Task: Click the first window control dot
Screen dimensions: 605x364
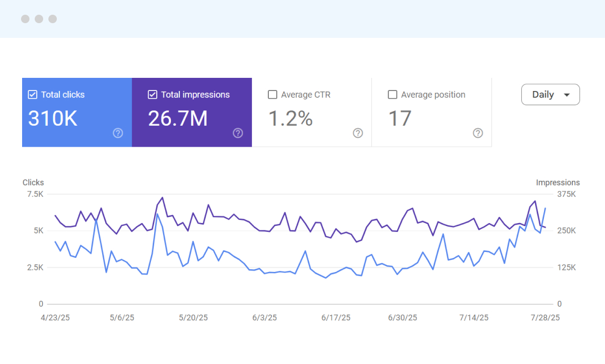Action: click(x=25, y=19)
